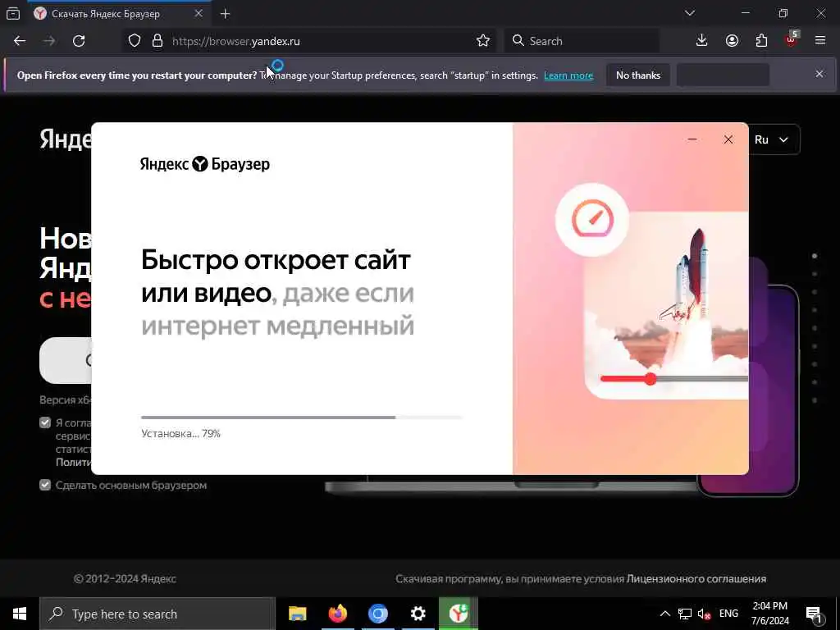List all tabs with the chevron

689,13
